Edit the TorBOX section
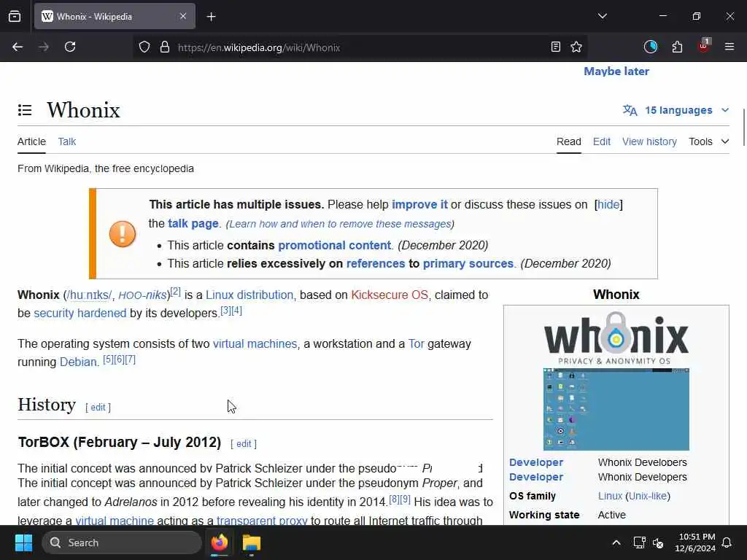 pyautogui.click(x=244, y=444)
